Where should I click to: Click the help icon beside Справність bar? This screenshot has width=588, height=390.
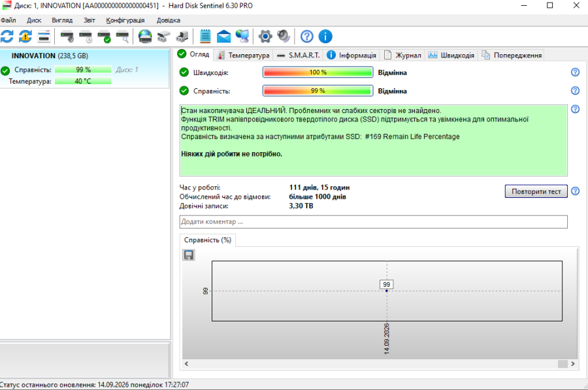pos(575,90)
